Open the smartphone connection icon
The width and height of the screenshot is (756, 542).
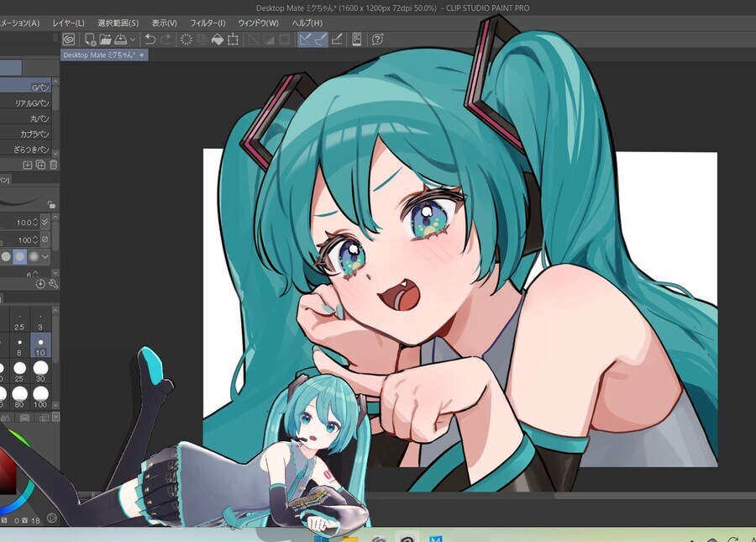(x=357, y=39)
